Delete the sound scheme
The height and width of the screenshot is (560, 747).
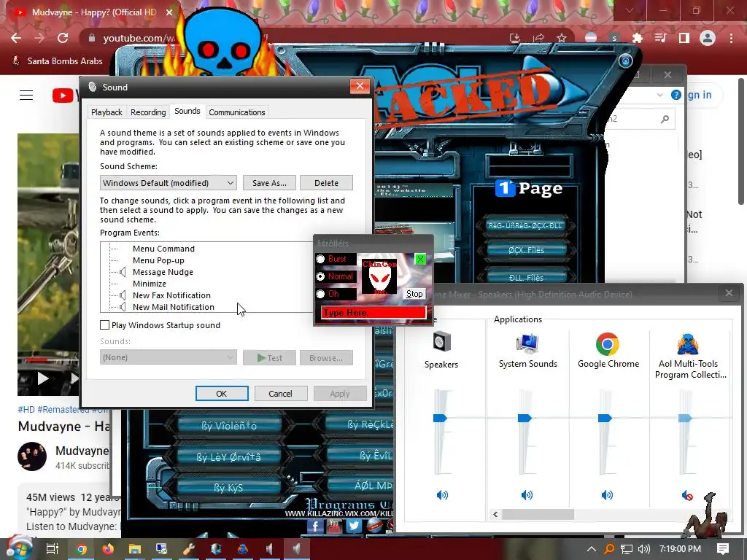[326, 183]
